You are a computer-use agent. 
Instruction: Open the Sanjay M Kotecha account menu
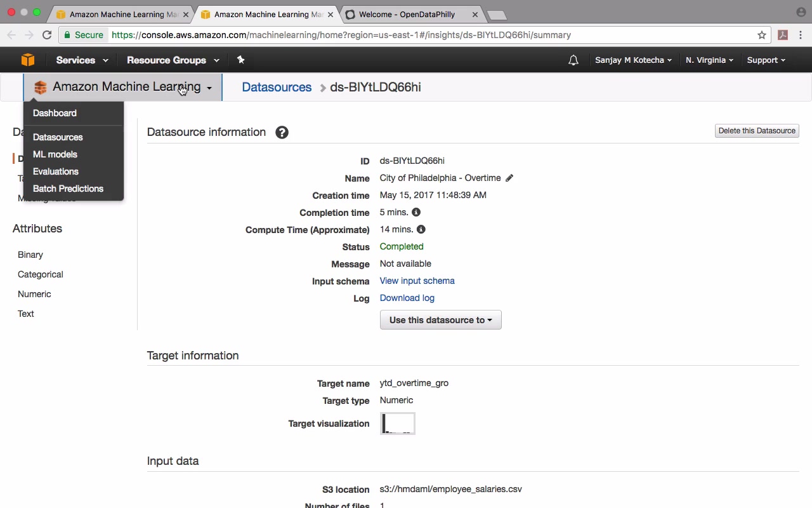(x=633, y=60)
